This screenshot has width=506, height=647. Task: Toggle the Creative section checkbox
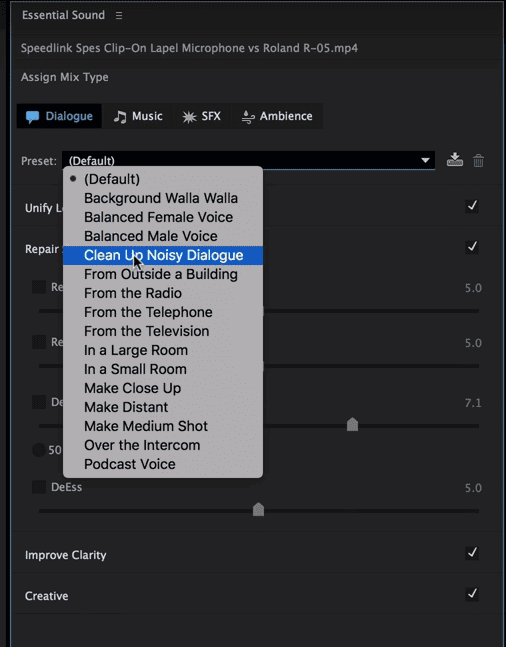472,594
